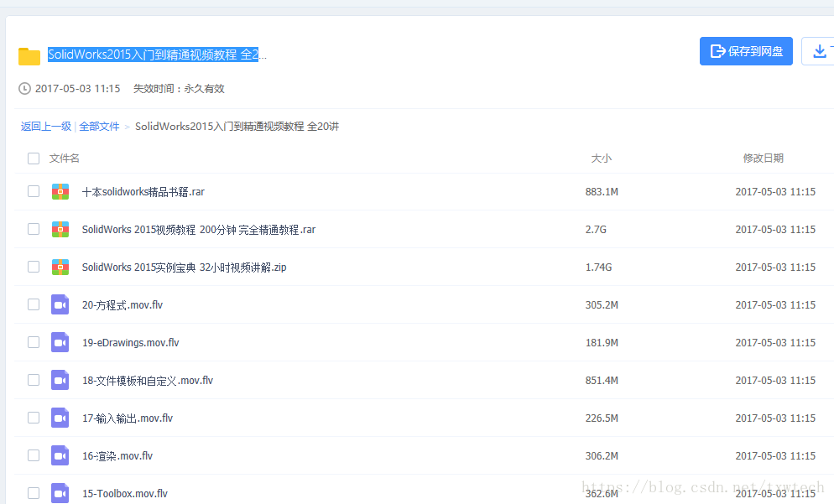Check the box for 十本solidworks精品书籍.rar
Image resolution: width=834 pixels, height=504 pixels.
[x=34, y=191]
